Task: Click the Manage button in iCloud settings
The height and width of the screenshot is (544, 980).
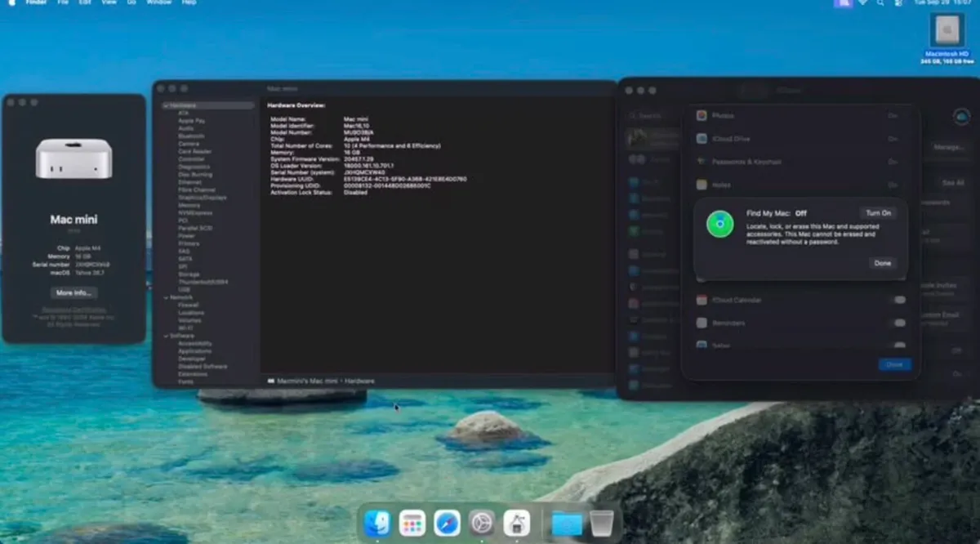Action: 949,147
